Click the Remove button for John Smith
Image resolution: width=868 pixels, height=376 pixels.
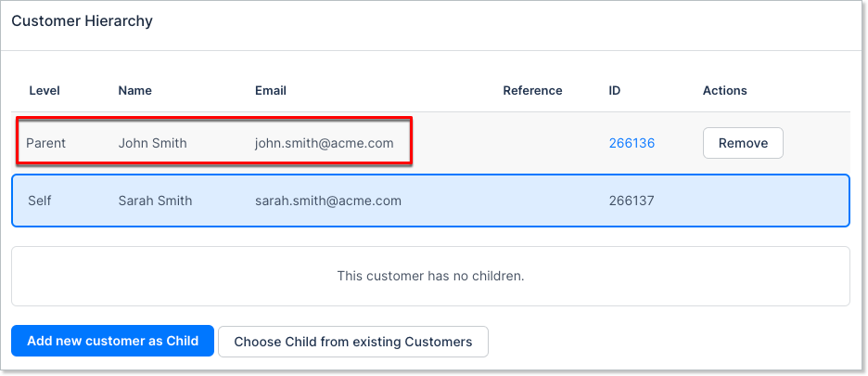[743, 143]
